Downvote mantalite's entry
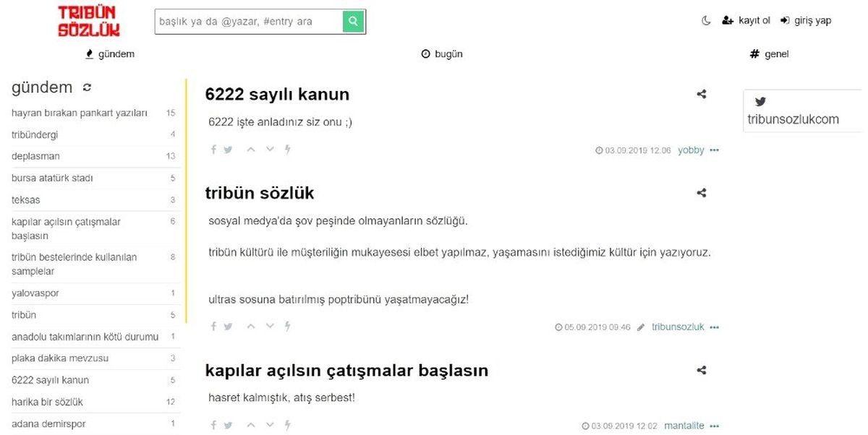 (x=270, y=426)
